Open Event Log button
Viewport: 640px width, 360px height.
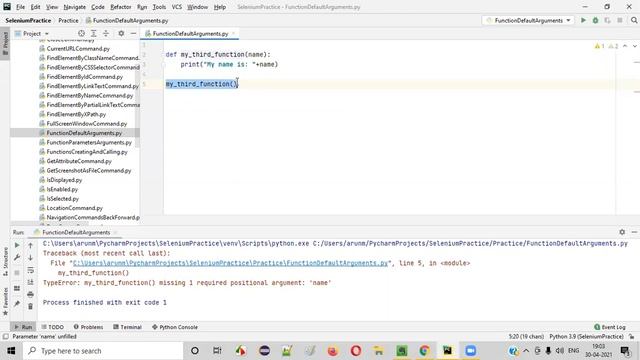610,327
